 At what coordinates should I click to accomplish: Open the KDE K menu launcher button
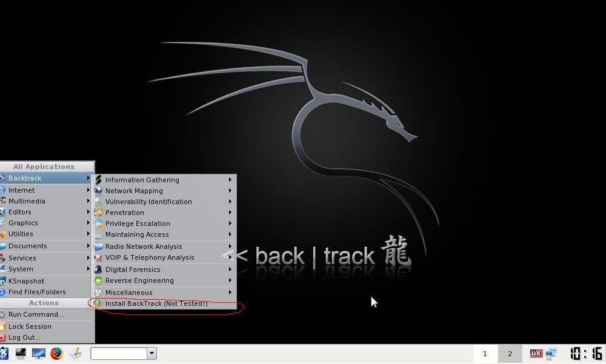(4, 353)
